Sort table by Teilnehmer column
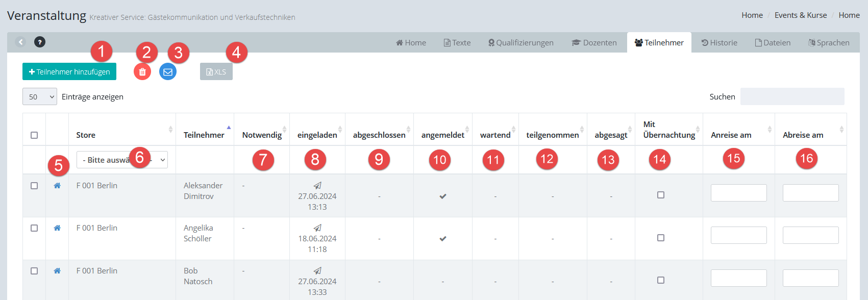 point(204,135)
